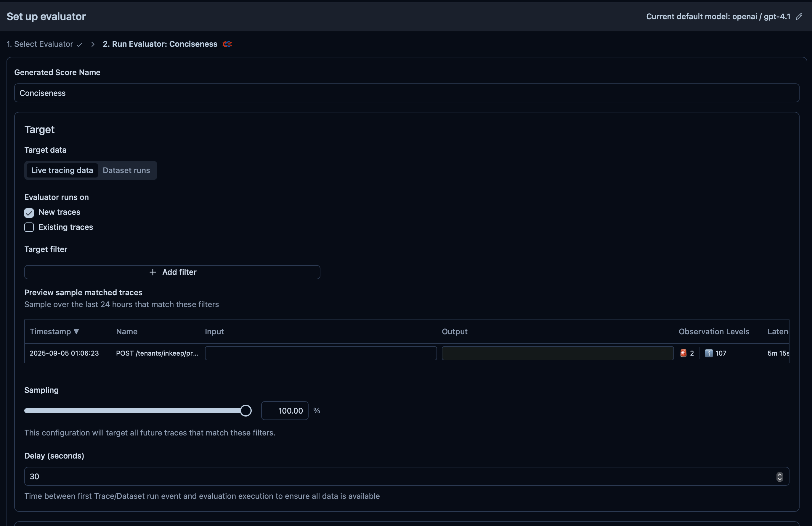Uncheck the New traces checkbox
The width and height of the screenshot is (812, 526).
pos(29,213)
